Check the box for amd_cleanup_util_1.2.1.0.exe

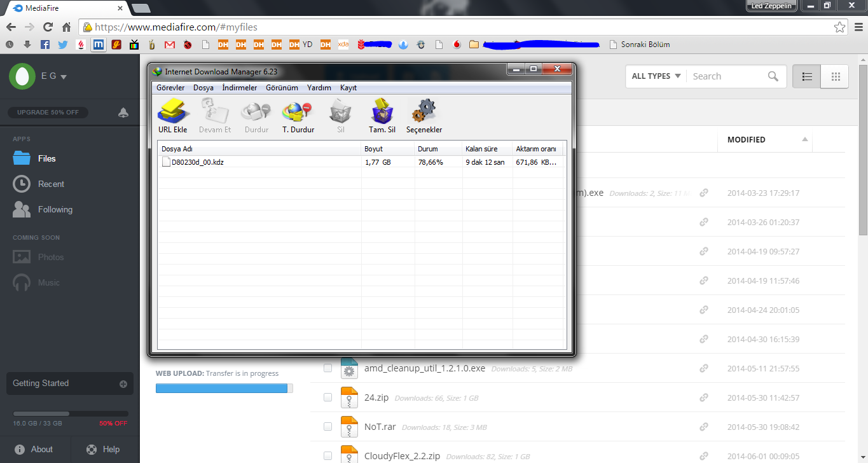pyautogui.click(x=327, y=368)
